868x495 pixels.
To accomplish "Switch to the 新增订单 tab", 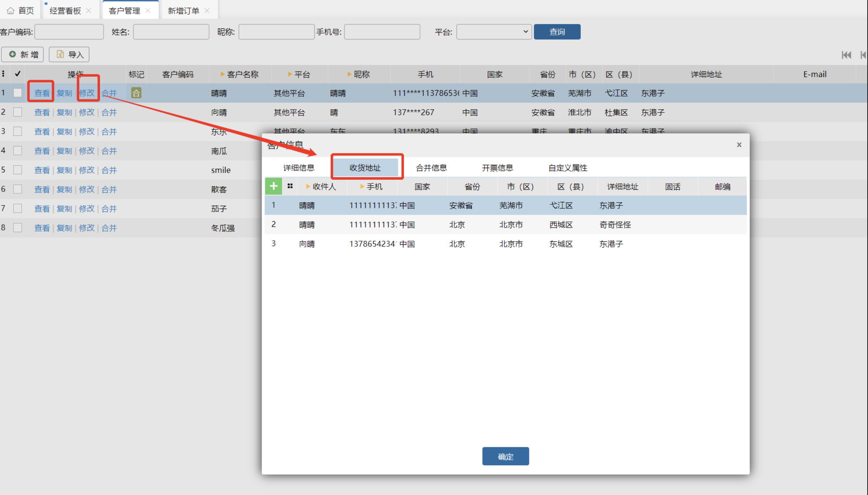I will pos(184,11).
